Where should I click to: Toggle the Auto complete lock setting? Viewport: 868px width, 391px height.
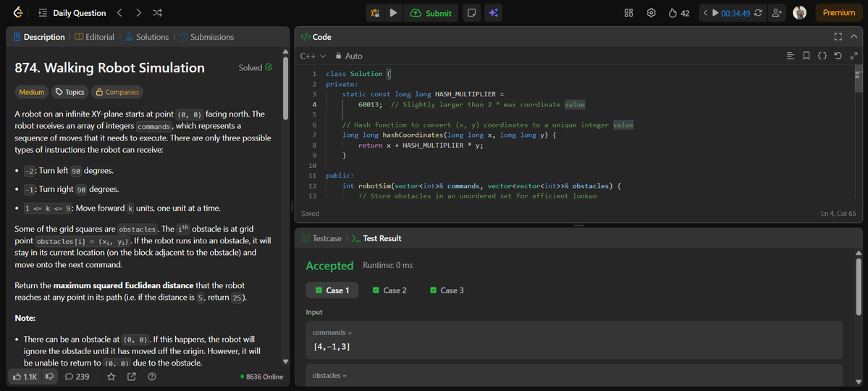[x=349, y=56]
